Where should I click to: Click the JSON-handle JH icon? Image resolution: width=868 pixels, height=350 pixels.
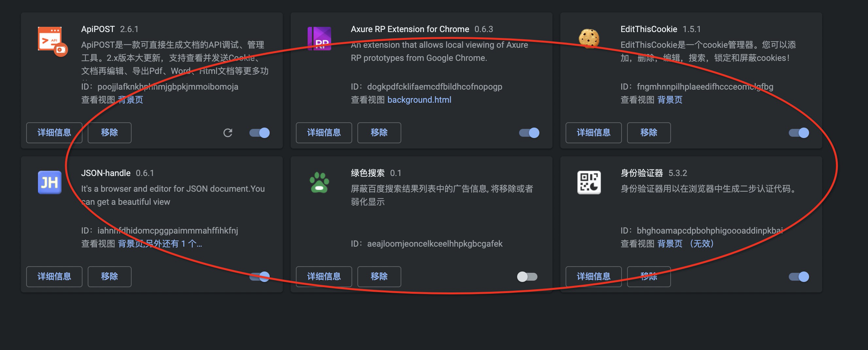coord(49,182)
